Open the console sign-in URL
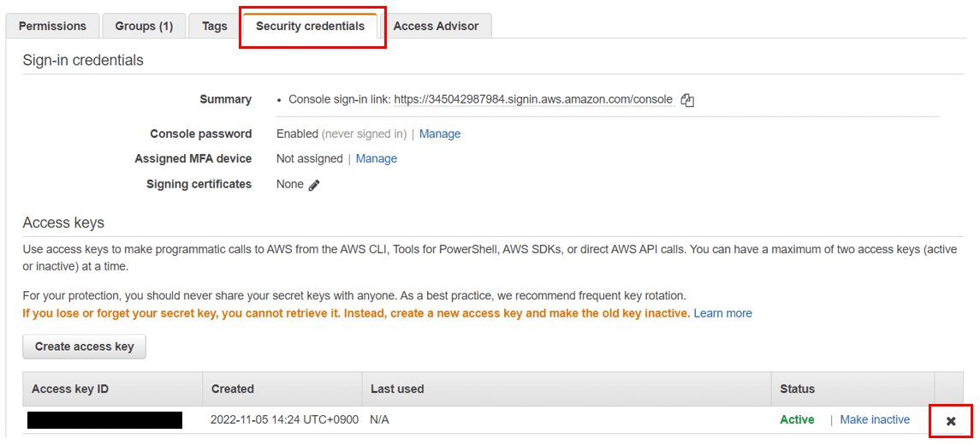980x445 pixels. (x=534, y=100)
